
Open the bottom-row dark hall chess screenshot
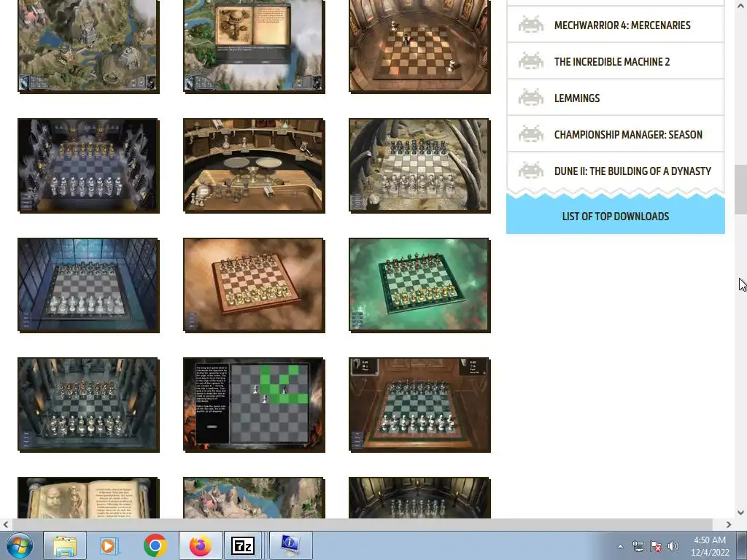419,497
